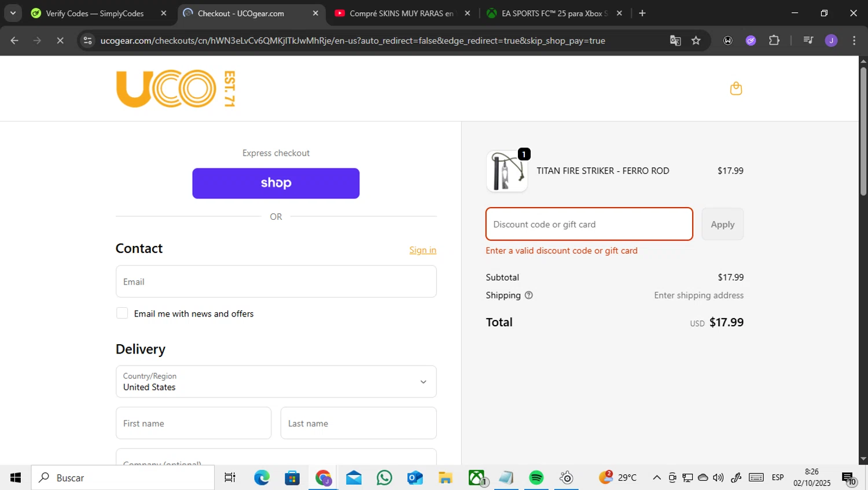This screenshot has height=490, width=868.
Task: Focus the Email input field
Action: (x=276, y=281)
